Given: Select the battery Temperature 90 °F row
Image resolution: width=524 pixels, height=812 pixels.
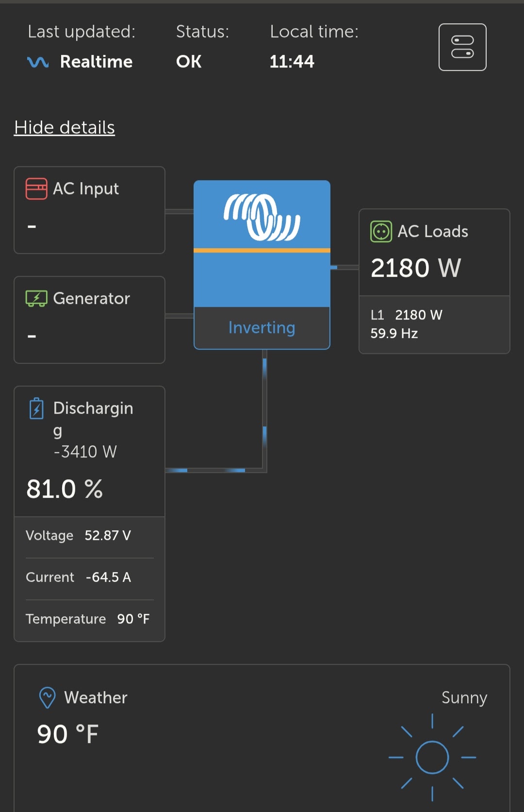Looking at the screenshot, I should (x=90, y=619).
